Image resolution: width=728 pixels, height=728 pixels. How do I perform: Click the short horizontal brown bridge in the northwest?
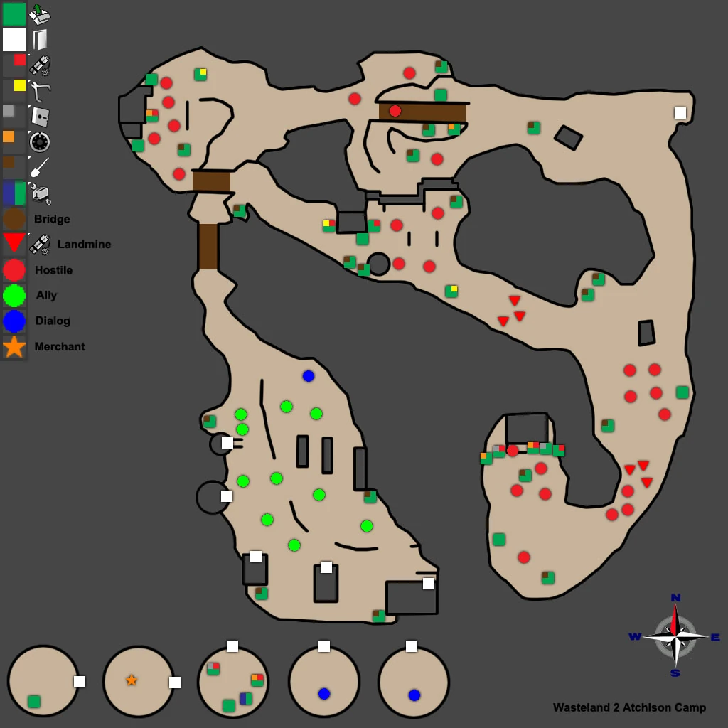tap(211, 181)
